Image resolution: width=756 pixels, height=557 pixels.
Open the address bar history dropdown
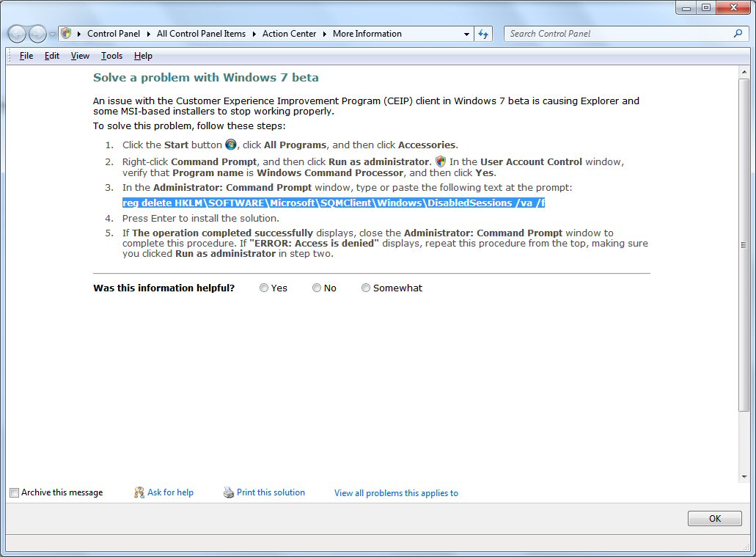pos(466,34)
